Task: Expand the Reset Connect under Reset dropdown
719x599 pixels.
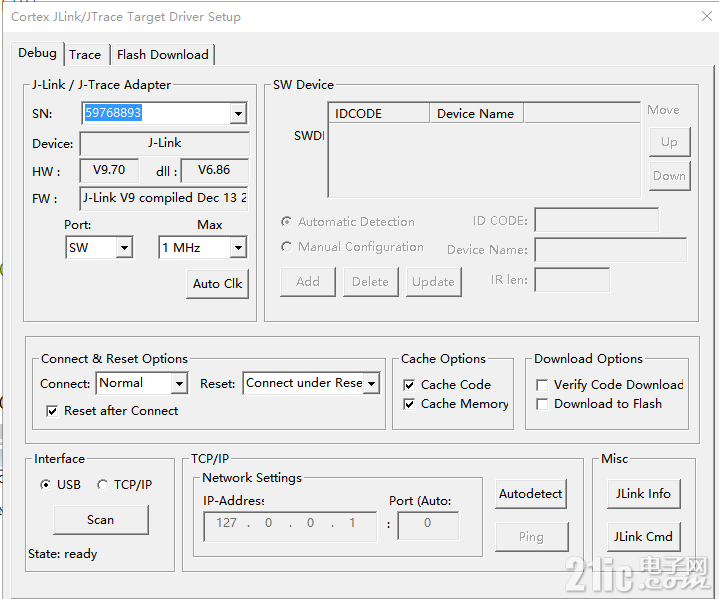Action: point(371,383)
